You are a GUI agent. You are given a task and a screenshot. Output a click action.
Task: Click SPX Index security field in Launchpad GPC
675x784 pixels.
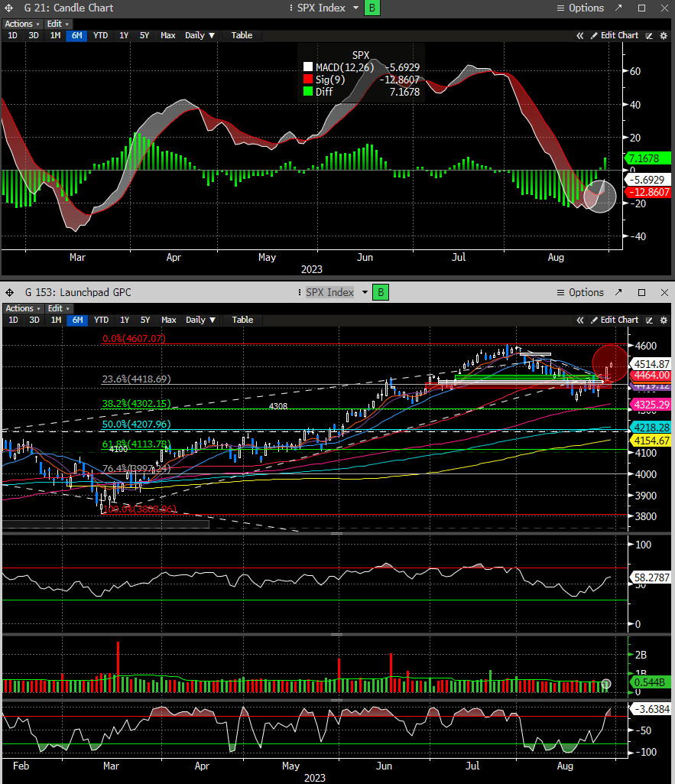click(329, 292)
